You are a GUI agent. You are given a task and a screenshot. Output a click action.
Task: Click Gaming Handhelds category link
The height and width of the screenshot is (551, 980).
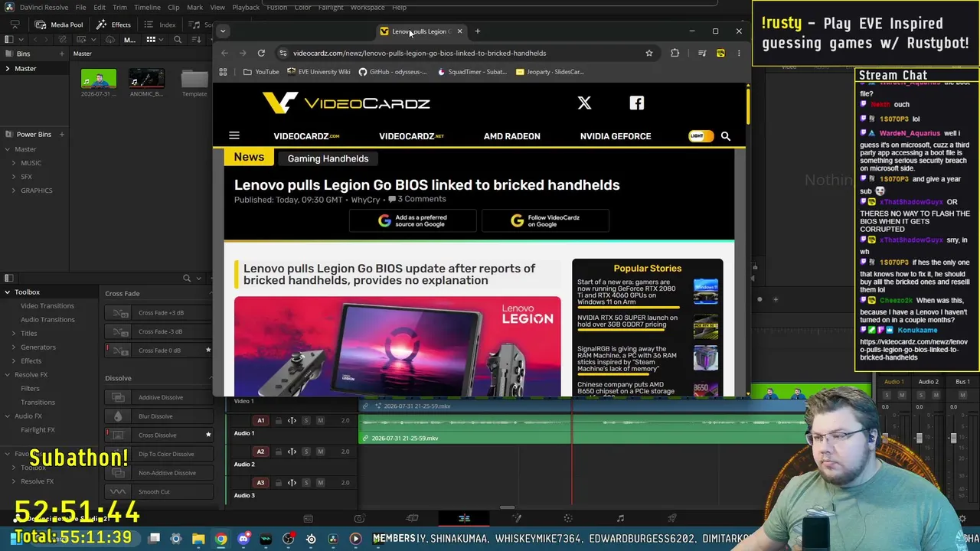[x=328, y=158]
